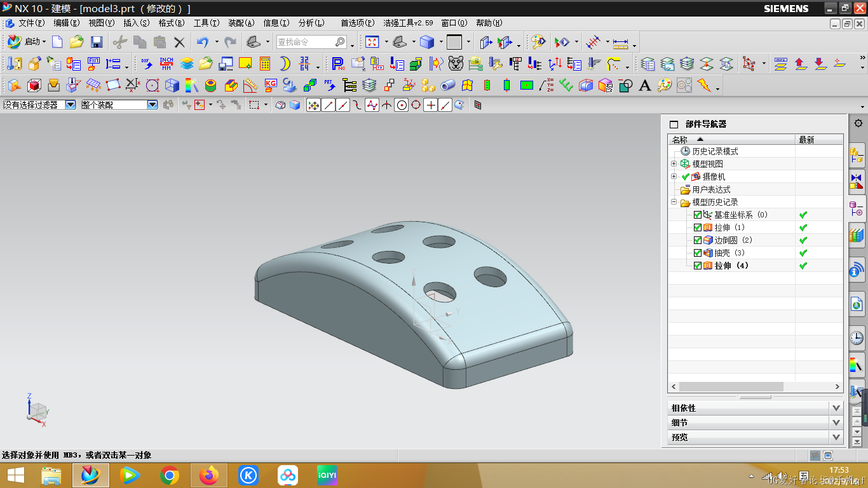This screenshot has width=868, height=488.
Task: Toggle the point on face snap button
Action: [459, 105]
